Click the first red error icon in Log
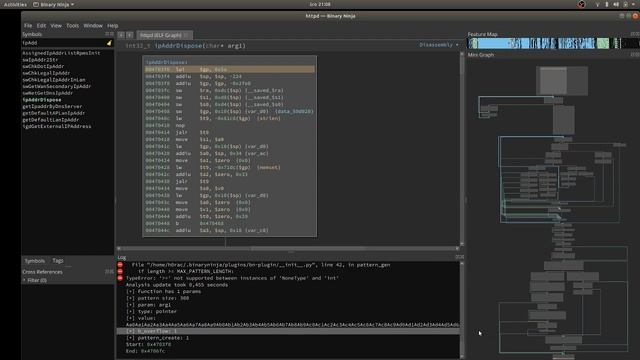 click(x=120, y=265)
